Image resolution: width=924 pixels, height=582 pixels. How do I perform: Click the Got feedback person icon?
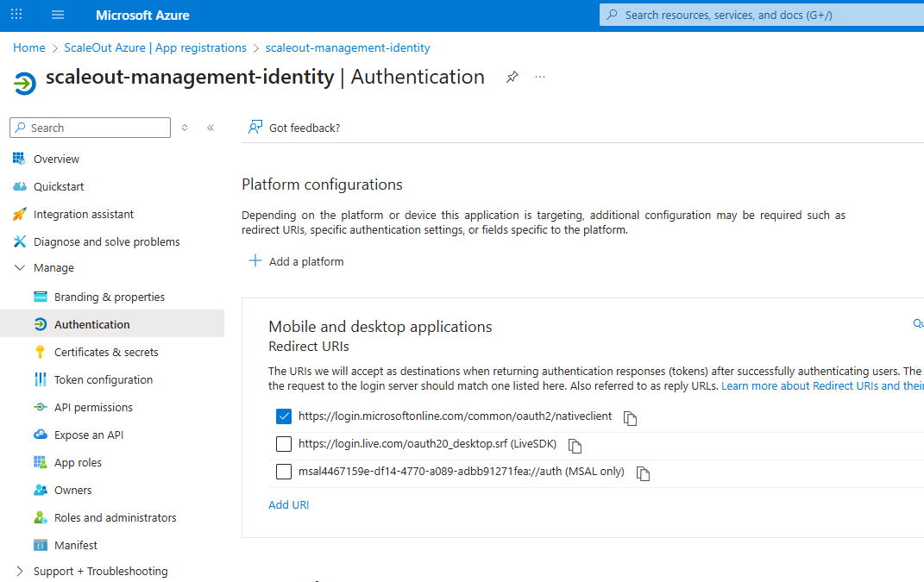(x=255, y=128)
